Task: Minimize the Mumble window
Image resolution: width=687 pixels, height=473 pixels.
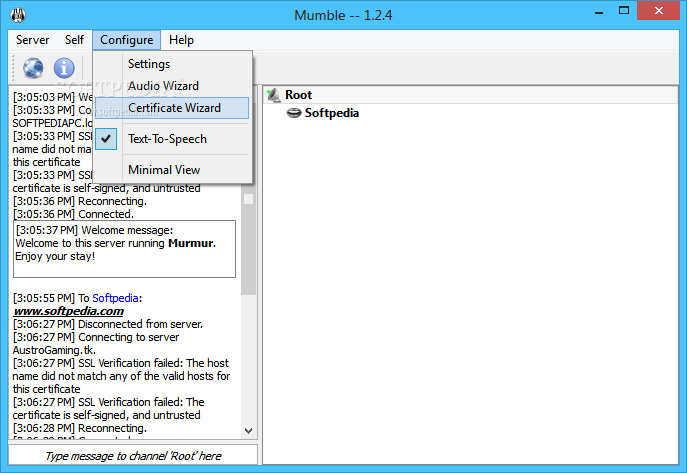Action: pos(599,12)
